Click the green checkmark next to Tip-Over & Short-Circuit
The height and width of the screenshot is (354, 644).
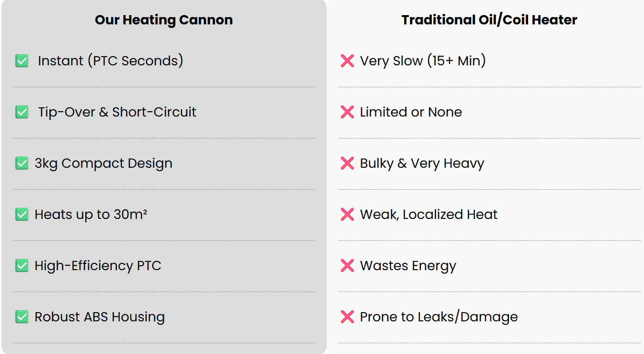coord(22,112)
